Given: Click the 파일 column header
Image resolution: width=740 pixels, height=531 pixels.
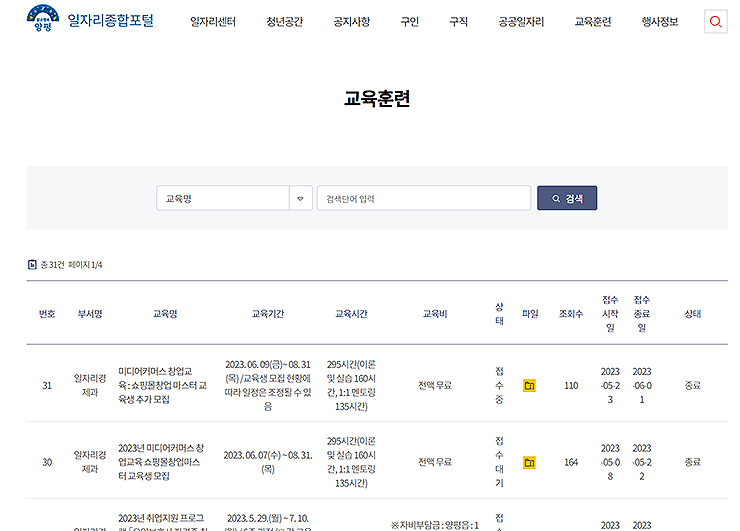Looking at the screenshot, I should pos(530,314).
